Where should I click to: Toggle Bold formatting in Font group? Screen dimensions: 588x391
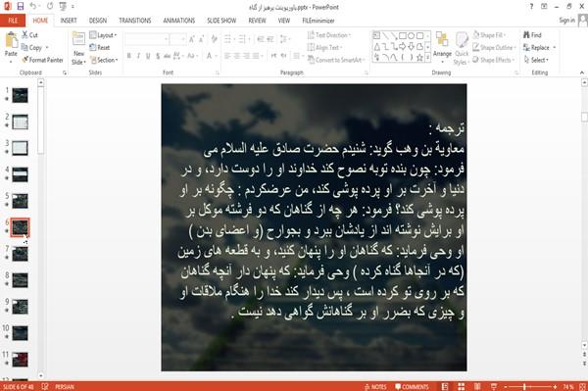(x=128, y=56)
